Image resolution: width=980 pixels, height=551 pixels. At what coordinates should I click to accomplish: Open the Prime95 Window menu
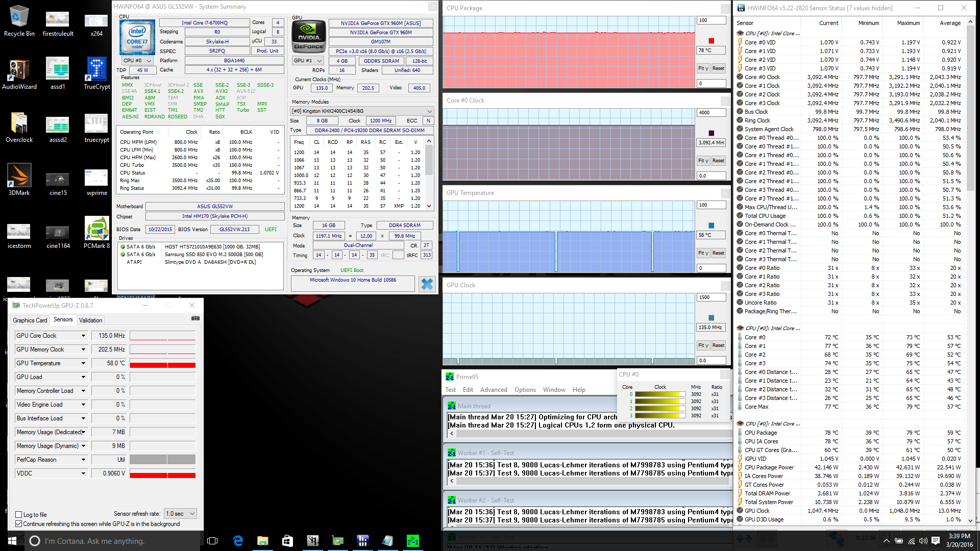click(x=554, y=390)
